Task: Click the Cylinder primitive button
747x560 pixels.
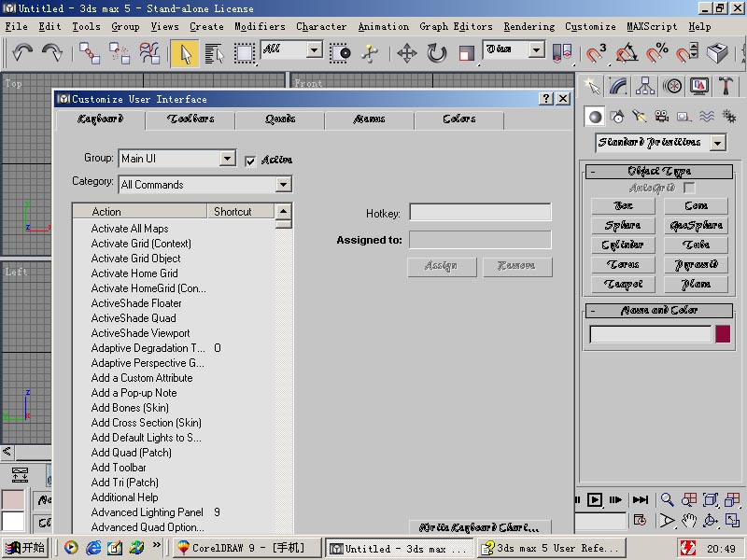Action: click(623, 245)
